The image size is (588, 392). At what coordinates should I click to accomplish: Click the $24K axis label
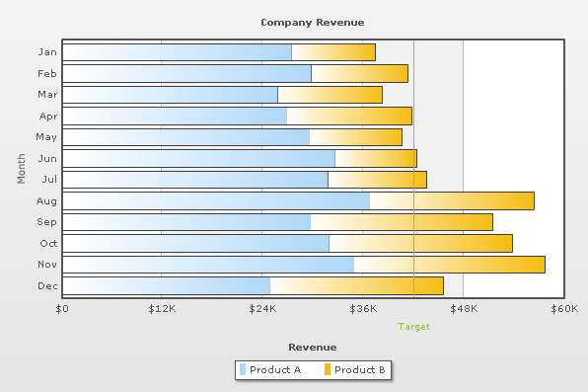coord(262,309)
